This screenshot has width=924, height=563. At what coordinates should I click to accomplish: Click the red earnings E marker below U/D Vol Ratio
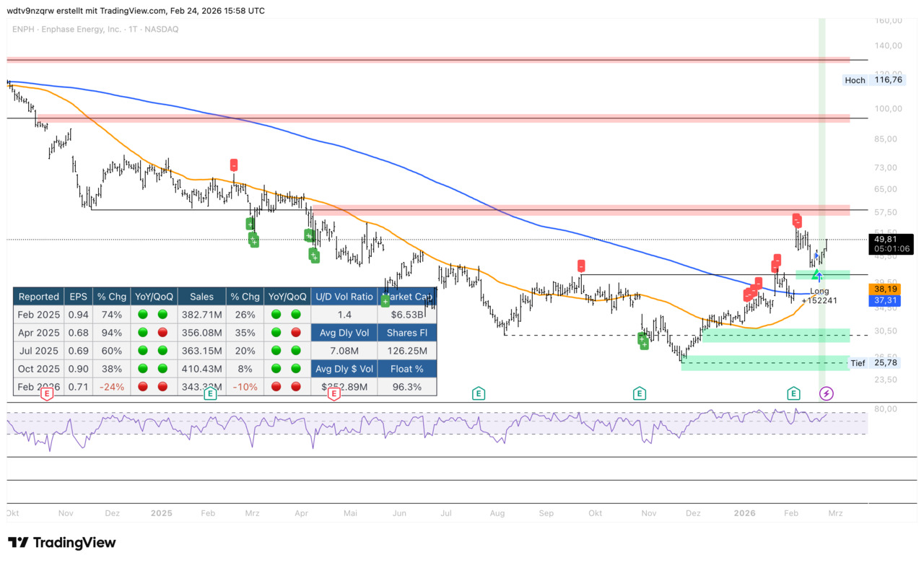click(x=334, y=393)
